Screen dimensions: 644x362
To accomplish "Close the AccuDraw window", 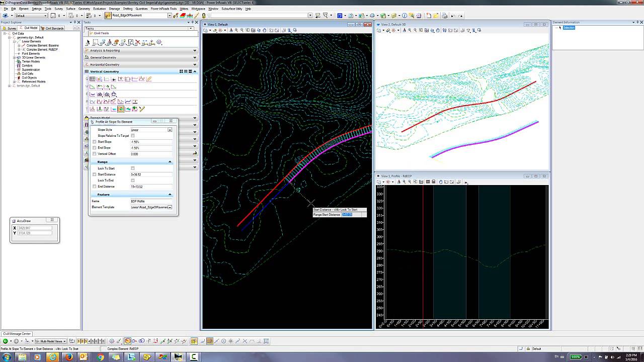I will pyautogui.click(x=52, y=220).
